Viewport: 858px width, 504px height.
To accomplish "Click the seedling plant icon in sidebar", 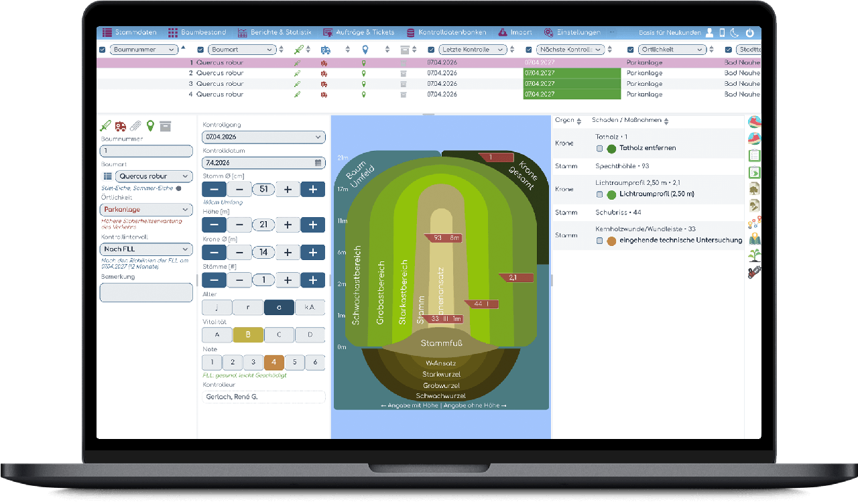I will [755, 255].
